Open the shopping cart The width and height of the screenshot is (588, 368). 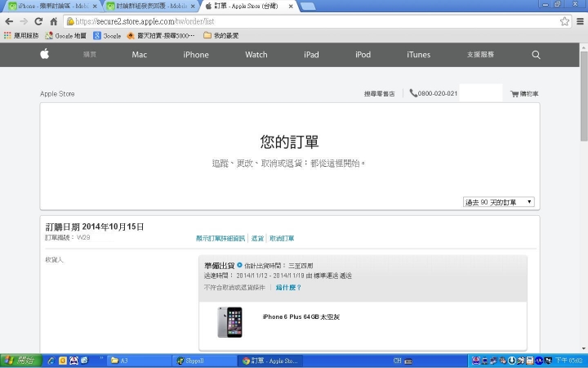(524, 93)
